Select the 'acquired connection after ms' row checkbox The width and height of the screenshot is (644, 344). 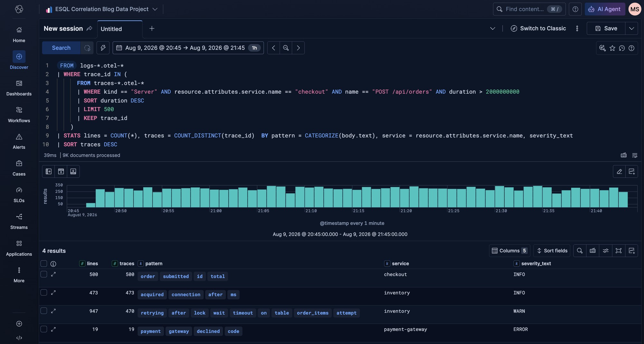pos(44,293)
